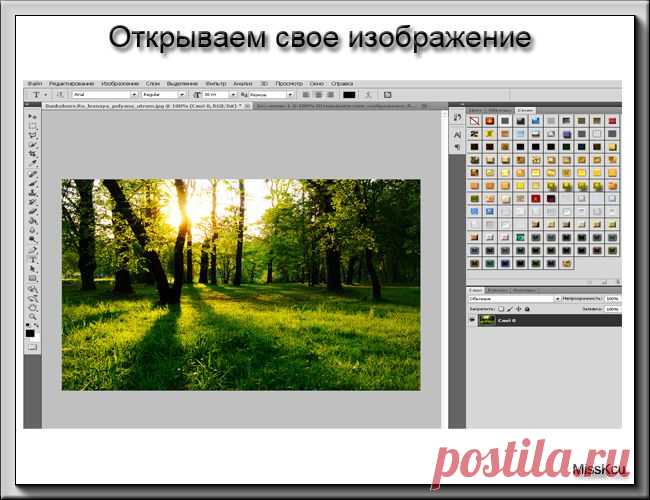Screen dimensions: 650x500
Task: Select the Crop tool
Action: (32, 154)
